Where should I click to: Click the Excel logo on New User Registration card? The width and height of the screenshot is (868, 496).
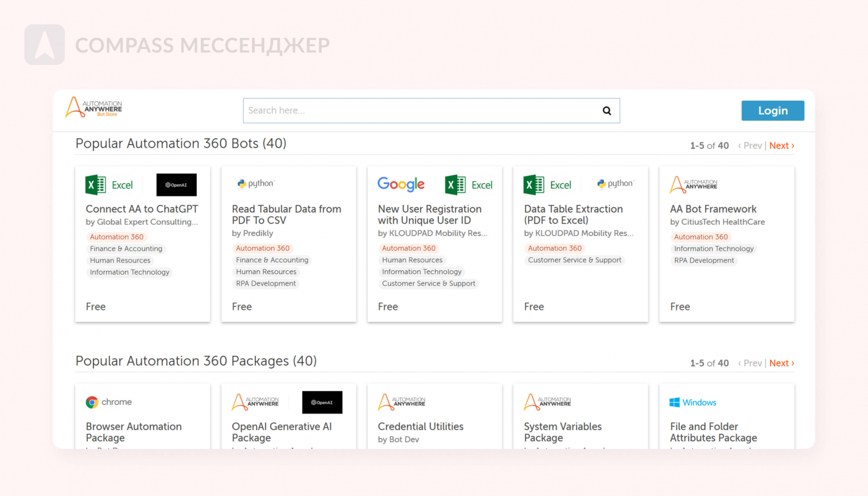469,185
